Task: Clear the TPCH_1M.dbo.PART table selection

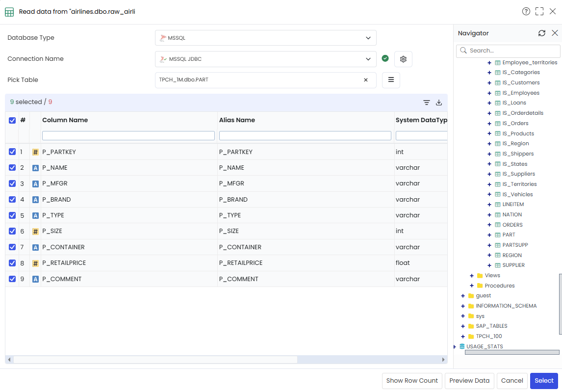Action: tap(365, 80)
